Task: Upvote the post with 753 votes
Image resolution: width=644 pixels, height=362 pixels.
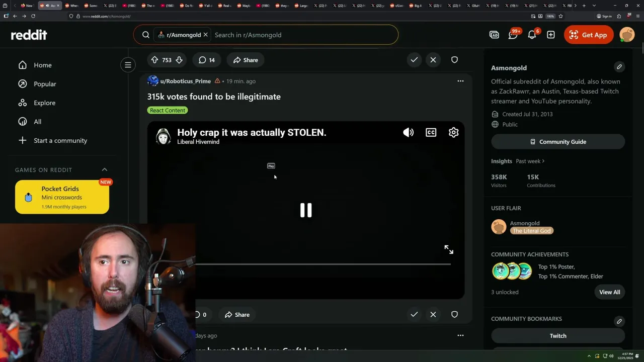Action: [x=154, y=60]
